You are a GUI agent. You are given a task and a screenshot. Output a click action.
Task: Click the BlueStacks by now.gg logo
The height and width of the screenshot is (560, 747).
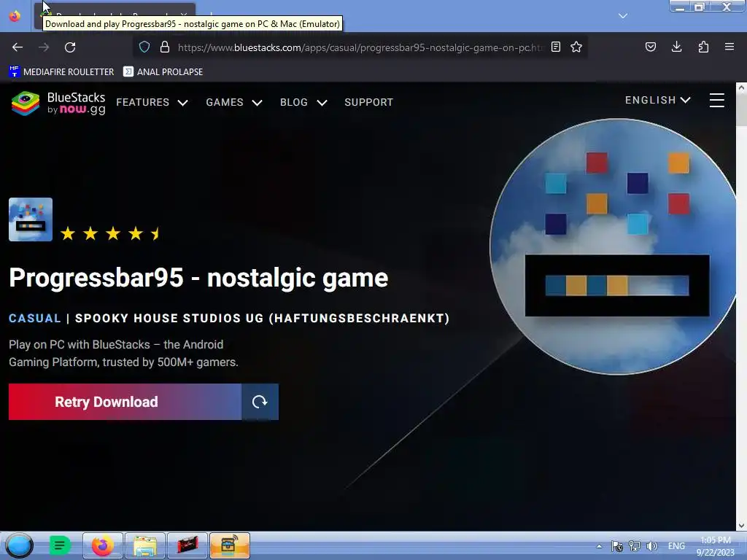point(58,103)
